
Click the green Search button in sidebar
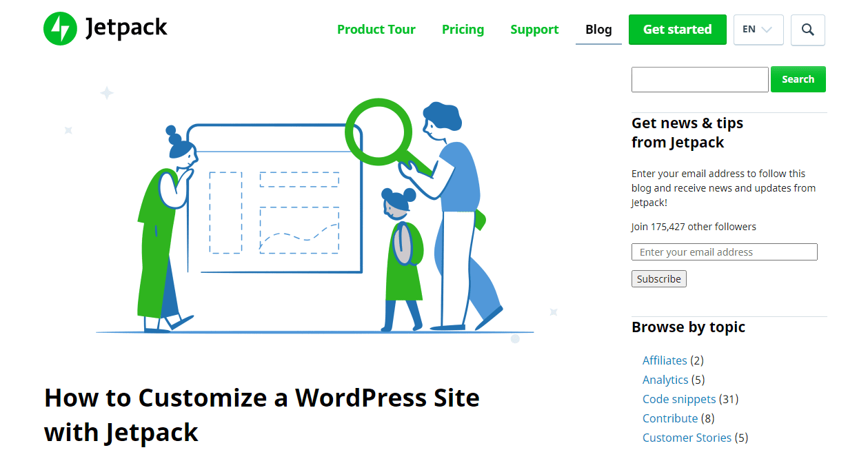click(x=798, y=79)
